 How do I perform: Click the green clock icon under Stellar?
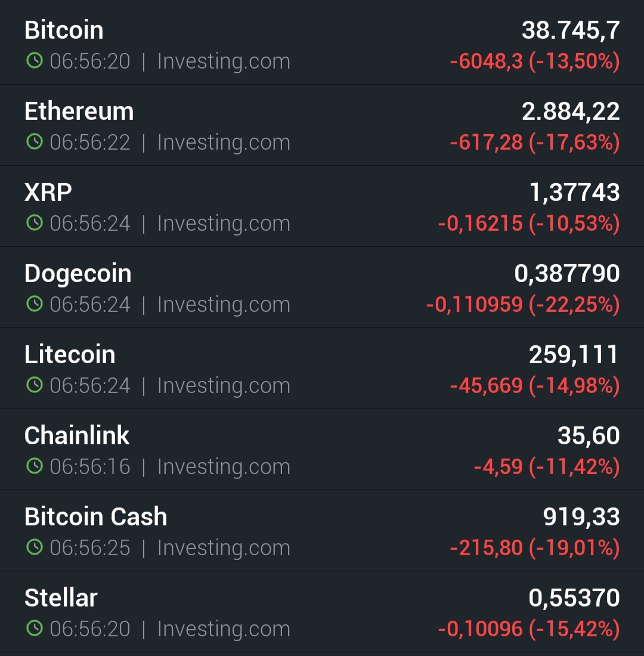click(x=35, y=628)
